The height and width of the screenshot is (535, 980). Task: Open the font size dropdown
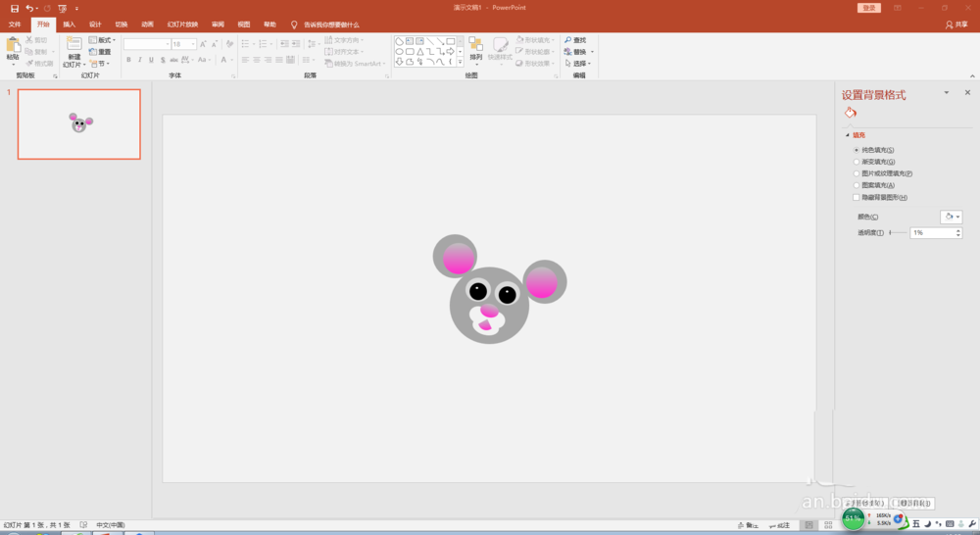[x=193, y=44]
